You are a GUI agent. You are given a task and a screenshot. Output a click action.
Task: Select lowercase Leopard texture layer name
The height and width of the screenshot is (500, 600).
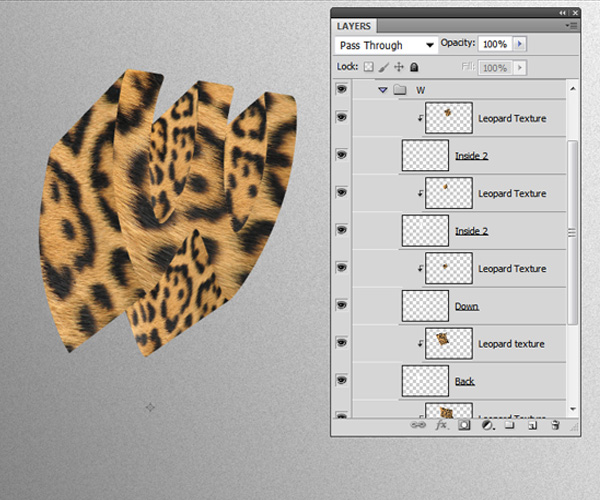coord(511,344)
